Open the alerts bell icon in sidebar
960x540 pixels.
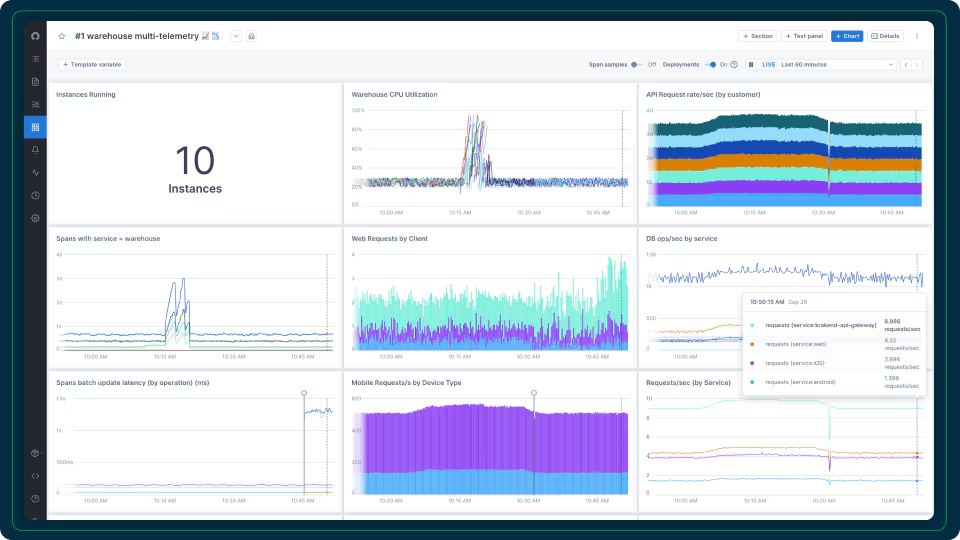click(36, 150)
